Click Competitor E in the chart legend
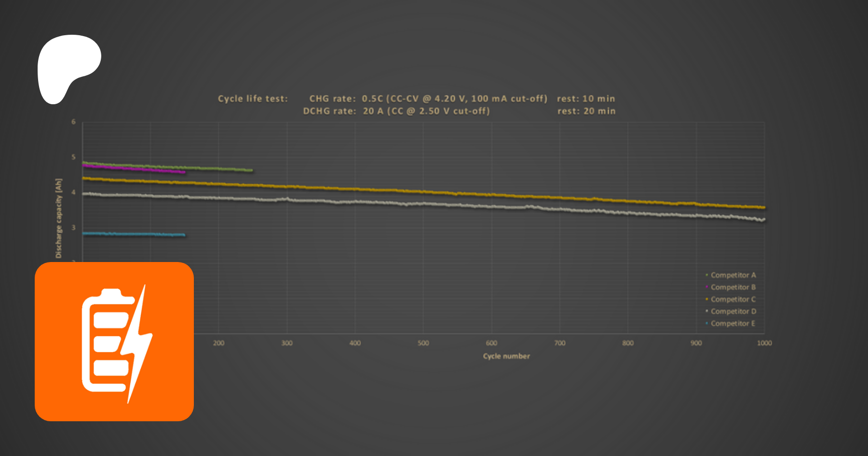Image resolution: width=868 pixels, height=456 pixels. coord(732,323)
